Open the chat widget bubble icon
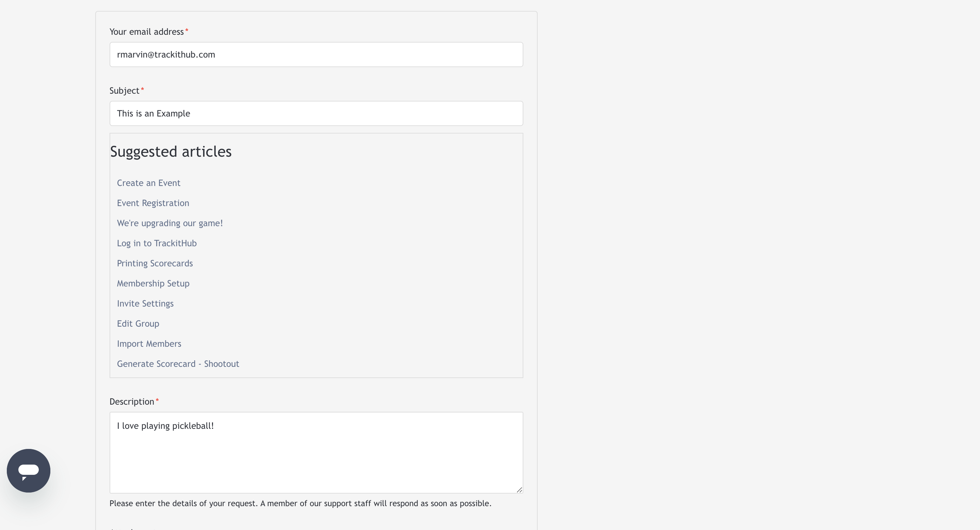Image resolution: width=980 pixels, height=530 pixels. [29, 471]
